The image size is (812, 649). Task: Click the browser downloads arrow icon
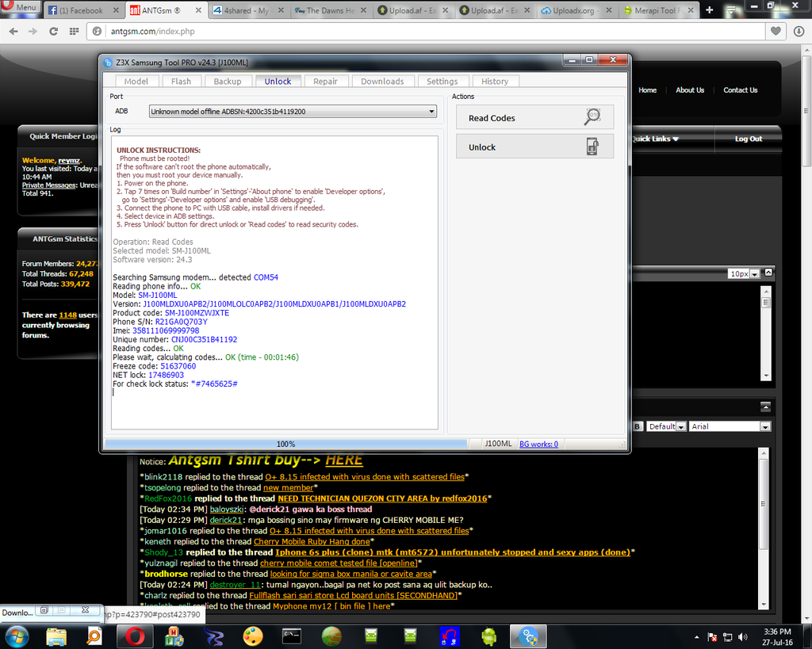(x=799, y=31)
